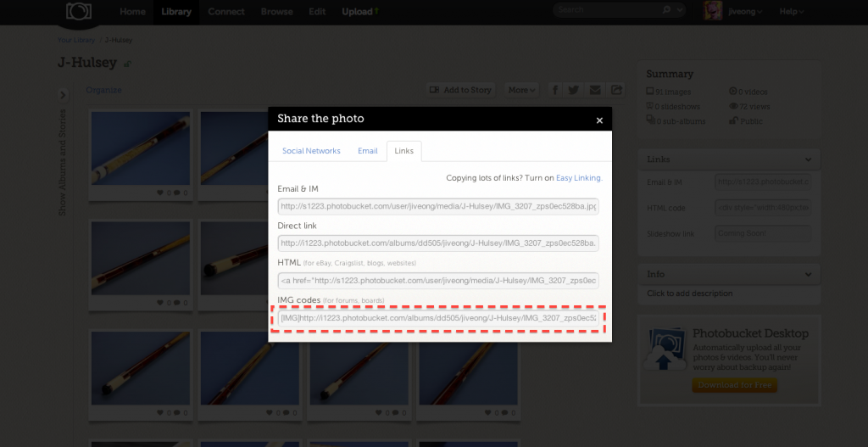Viewport: 868px width, 447px height.
Task: Click the Organize link
Action: tap(103, 90)
